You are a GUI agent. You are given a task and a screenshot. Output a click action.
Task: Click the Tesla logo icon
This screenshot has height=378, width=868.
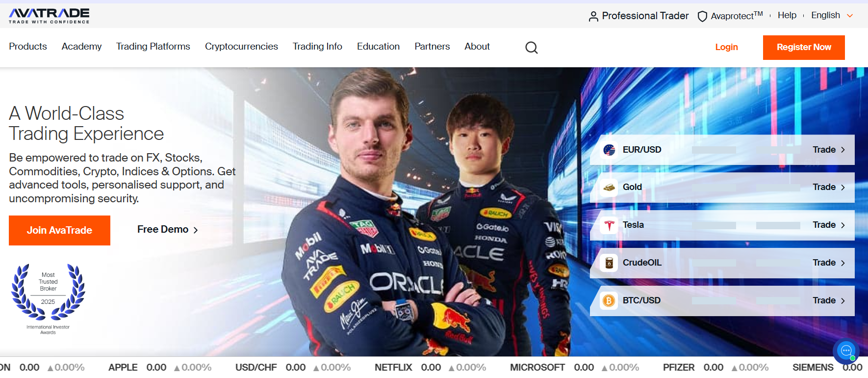[609, 225]
